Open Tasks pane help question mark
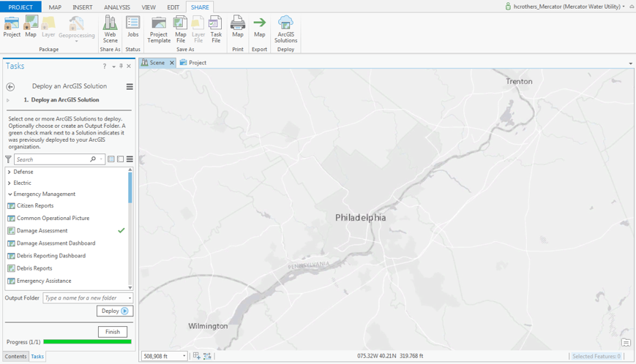Screen dimensions: 636x364 click(x=105, y=66)
